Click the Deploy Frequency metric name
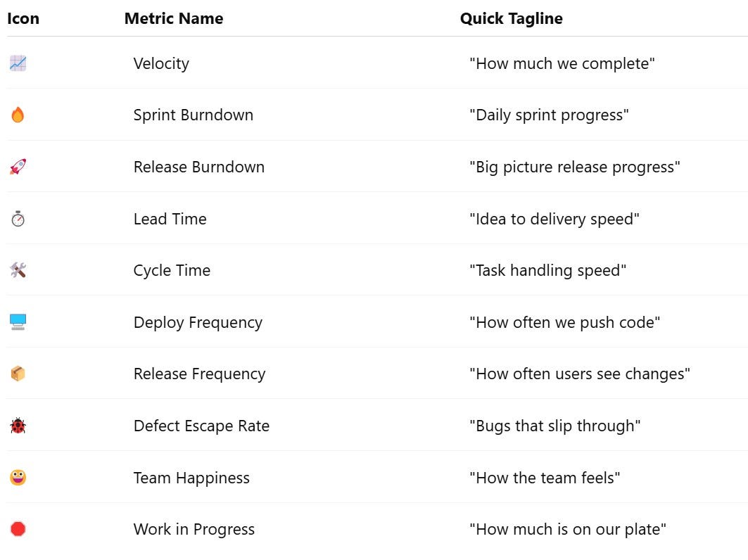The width and height of the screenshot is (748, 560). 198,322
